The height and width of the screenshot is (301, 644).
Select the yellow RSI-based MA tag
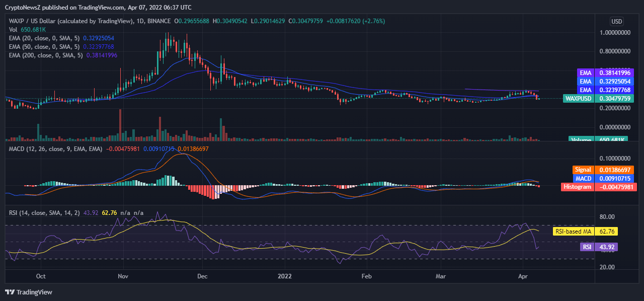coord(585,232)
